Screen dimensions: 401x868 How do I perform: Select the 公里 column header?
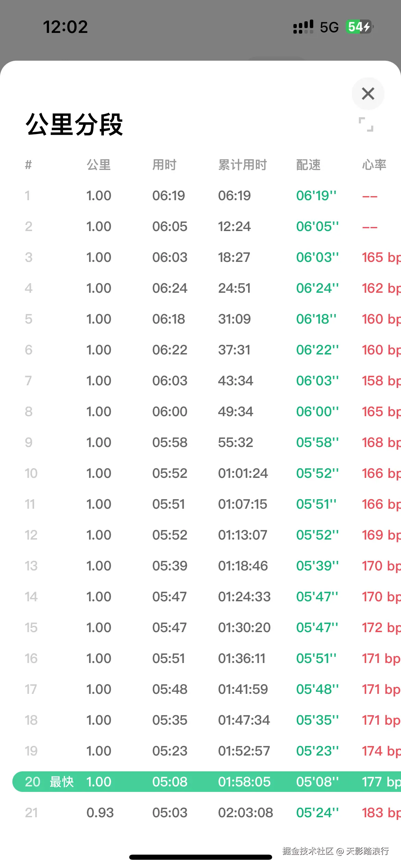[x=99, y=165]
